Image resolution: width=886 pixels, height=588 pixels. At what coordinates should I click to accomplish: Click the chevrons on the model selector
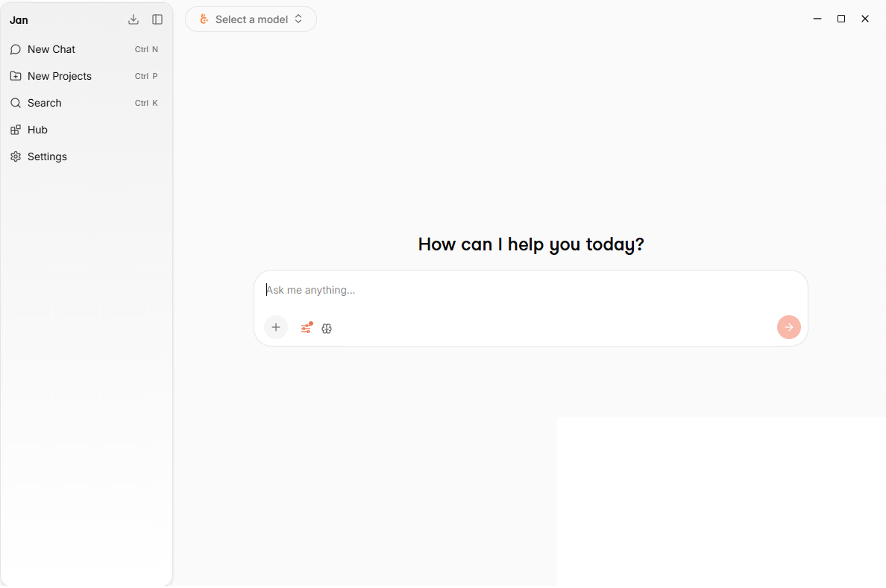point(298,19)
